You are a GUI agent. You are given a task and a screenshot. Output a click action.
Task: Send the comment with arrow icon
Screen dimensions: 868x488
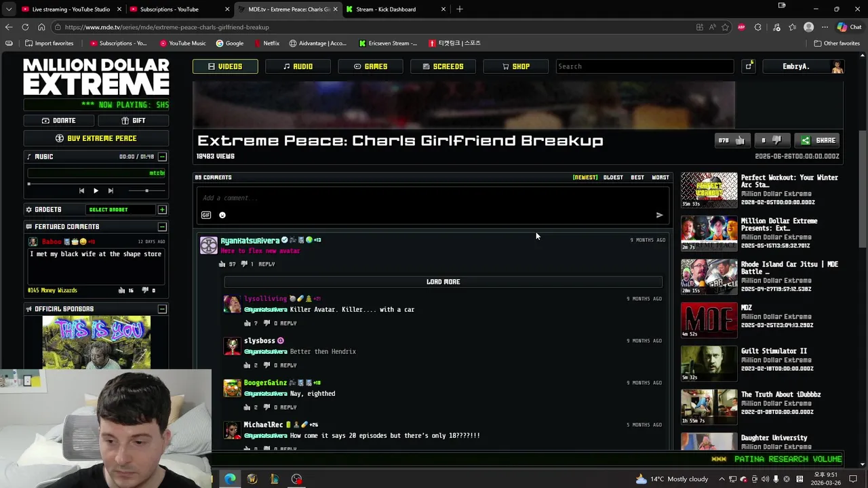click(x=659, y=216)
